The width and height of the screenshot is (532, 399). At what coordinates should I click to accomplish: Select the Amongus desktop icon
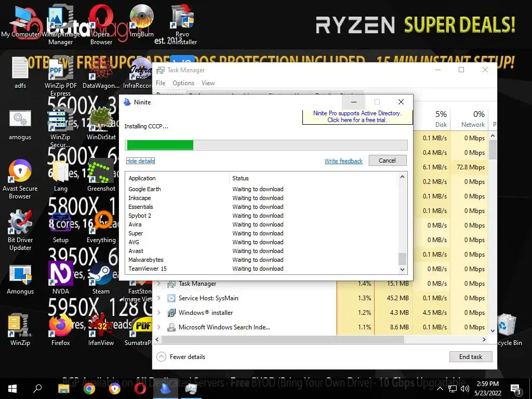[20, 279]
